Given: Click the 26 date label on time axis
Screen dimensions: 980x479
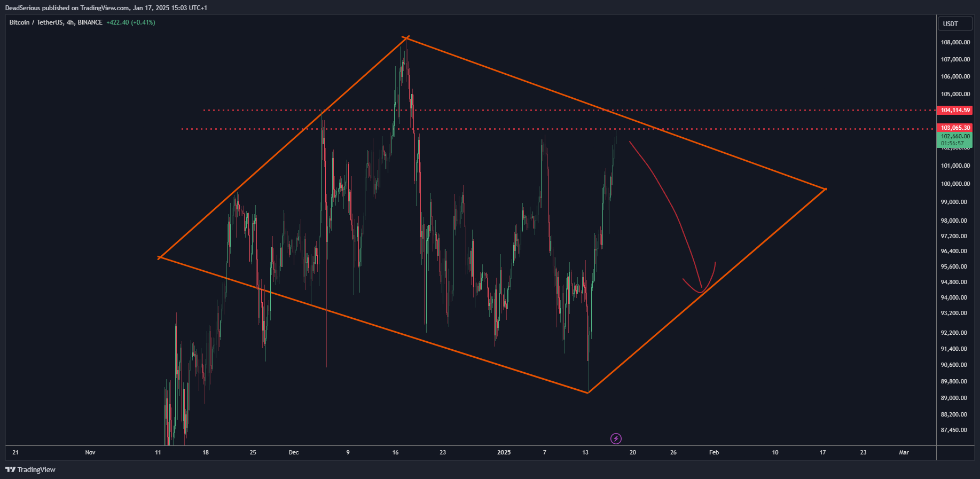Looking at the screenshot, I should pos(673,452).
